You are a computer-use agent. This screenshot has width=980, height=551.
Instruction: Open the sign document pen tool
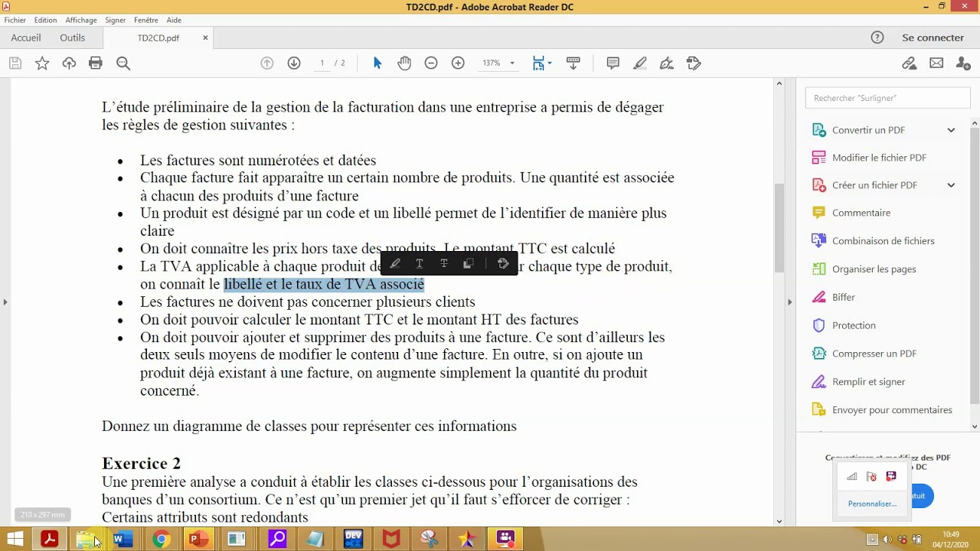667,63
